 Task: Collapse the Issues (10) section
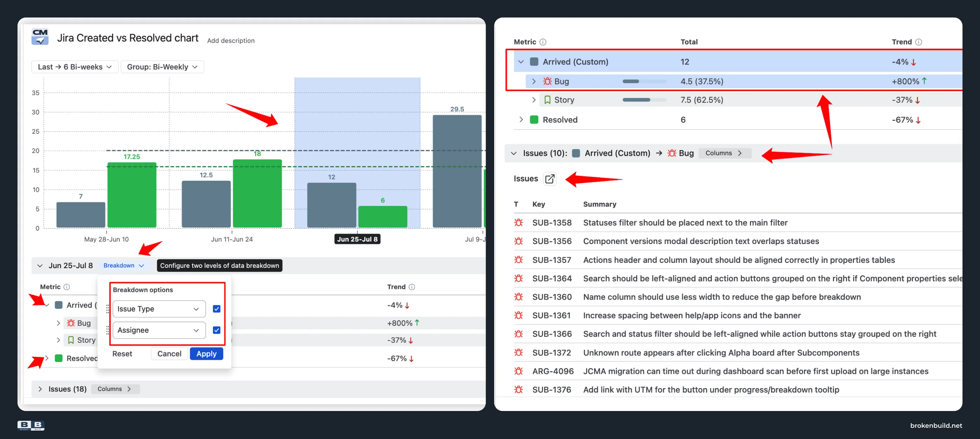point(514,153)
